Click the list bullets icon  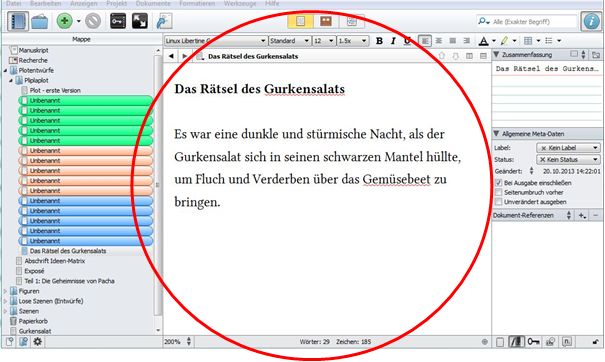point(549,41)
